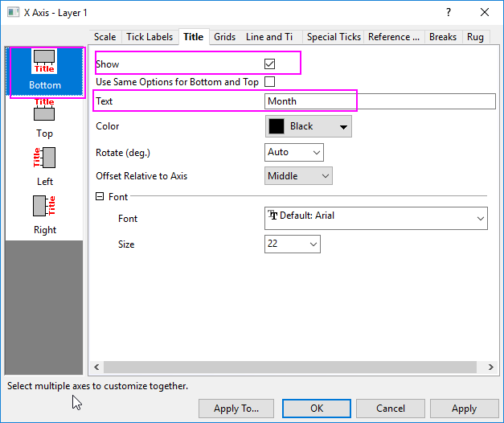Select the Right axis icon
Screen dimensions: 504x423
tap(45, 213)
